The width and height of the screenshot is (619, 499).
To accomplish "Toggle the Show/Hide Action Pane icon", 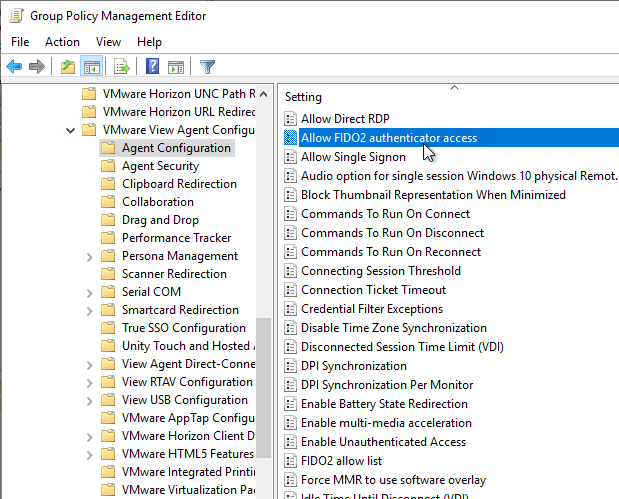I will coord(176,67).
